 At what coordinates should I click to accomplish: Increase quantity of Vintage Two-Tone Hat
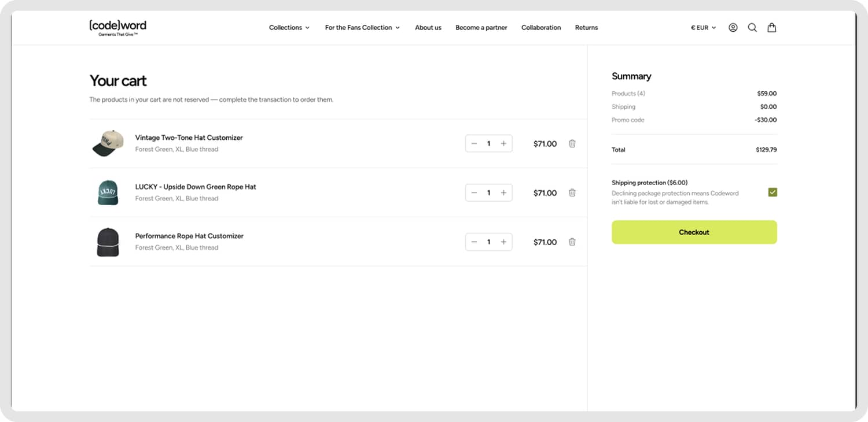point(503,144)
